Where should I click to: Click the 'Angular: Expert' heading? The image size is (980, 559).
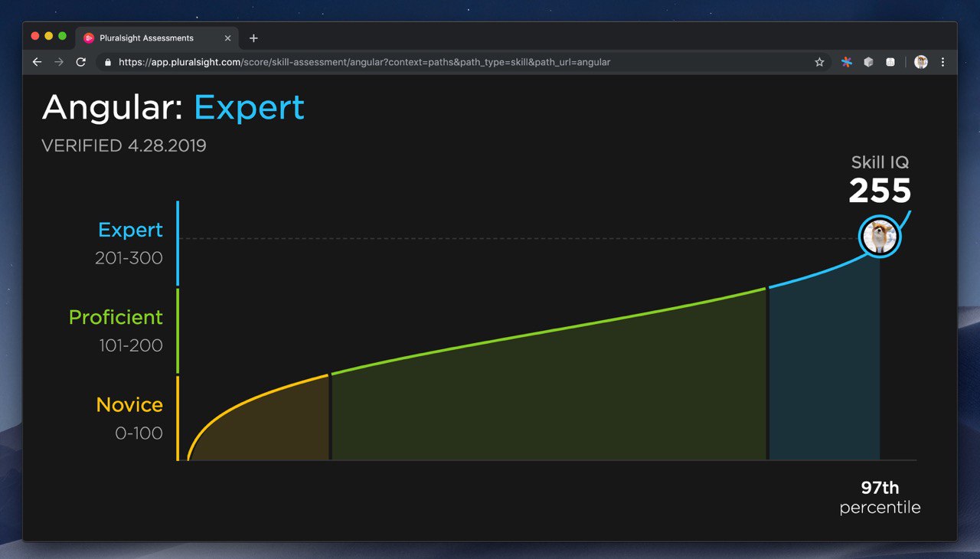click(x=173, y=107)
